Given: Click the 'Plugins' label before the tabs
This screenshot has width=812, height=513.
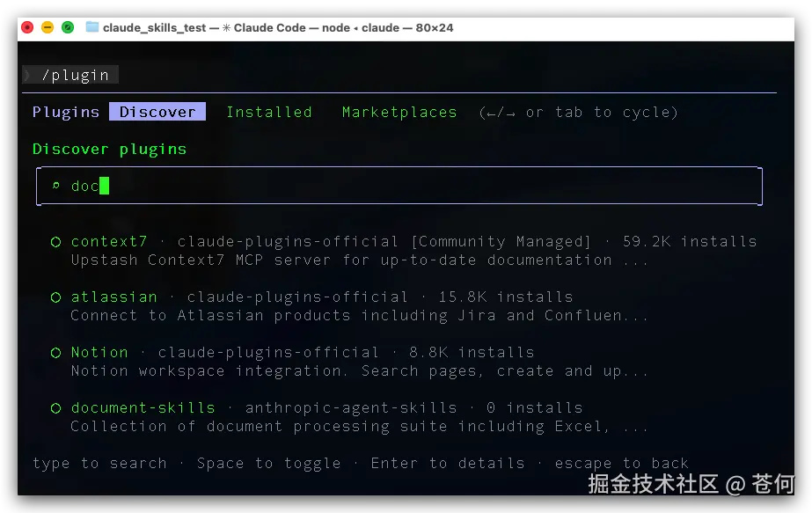Looking at the screenshot, I should (x=66, y=112).
